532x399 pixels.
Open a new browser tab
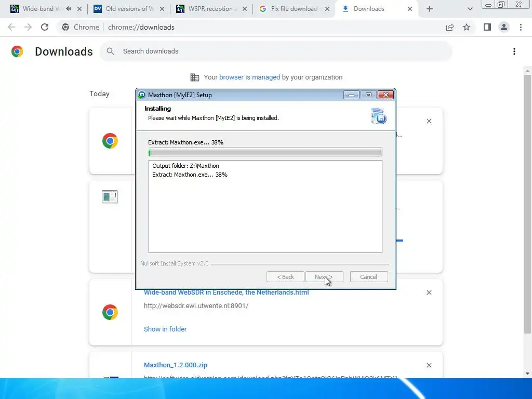point(430,9)
